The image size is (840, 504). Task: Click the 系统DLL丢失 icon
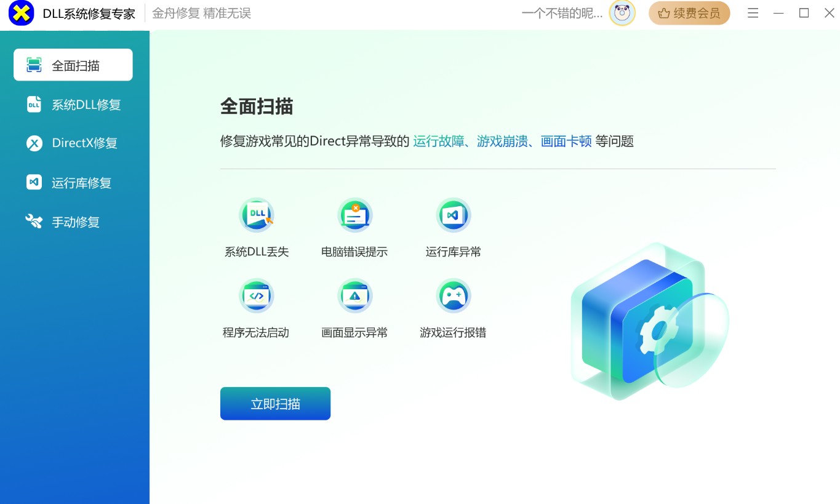(x=257, y=215)
